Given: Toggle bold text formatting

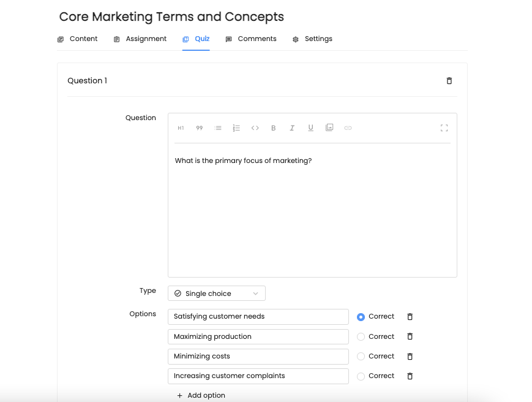Looking at the screenshot, I should (274, 128).
